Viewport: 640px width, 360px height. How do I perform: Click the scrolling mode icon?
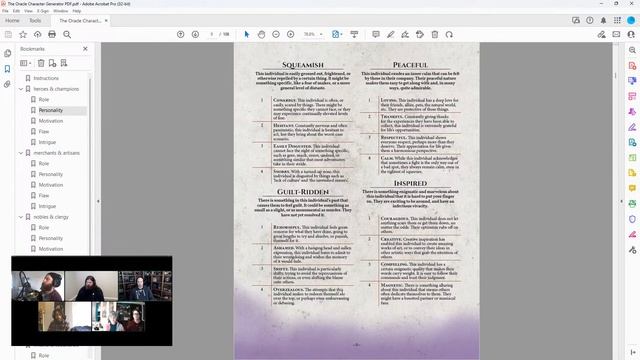tap(354, 34)
